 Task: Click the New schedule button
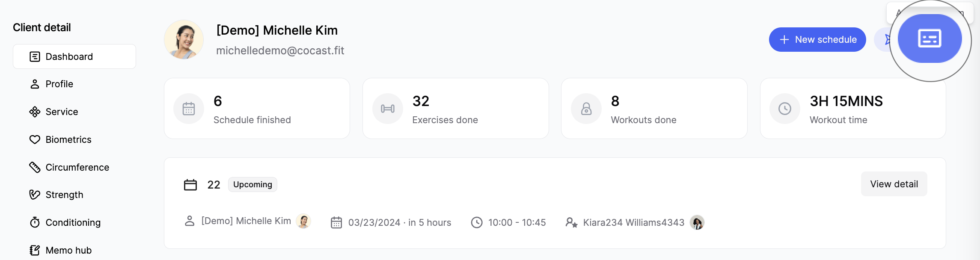click(x=817, y=39)
